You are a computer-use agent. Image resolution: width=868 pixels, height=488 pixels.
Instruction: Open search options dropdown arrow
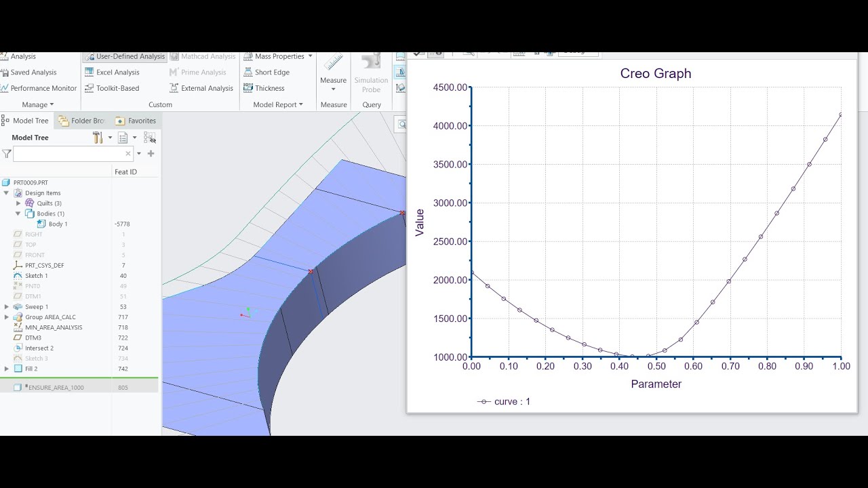tap(139, 154)
